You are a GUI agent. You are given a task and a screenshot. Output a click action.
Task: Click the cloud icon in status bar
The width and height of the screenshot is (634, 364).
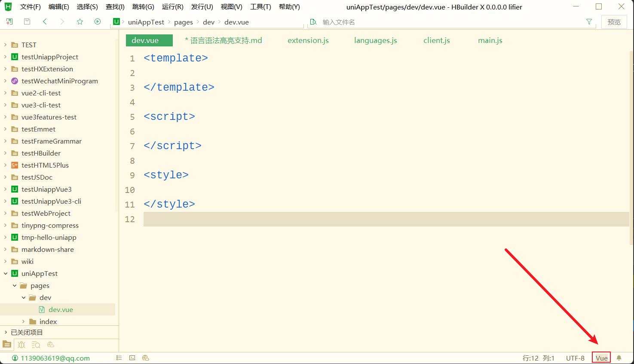[x=146, y=358]
